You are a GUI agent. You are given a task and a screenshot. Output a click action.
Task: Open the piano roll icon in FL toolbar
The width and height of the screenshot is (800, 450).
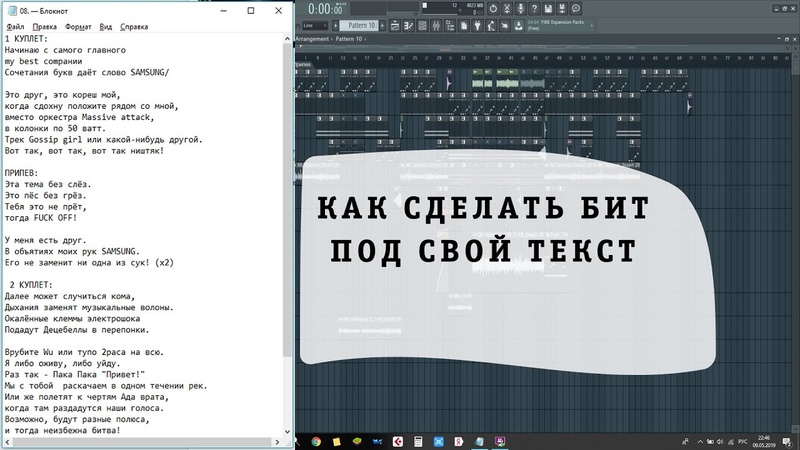click(408, 25)
